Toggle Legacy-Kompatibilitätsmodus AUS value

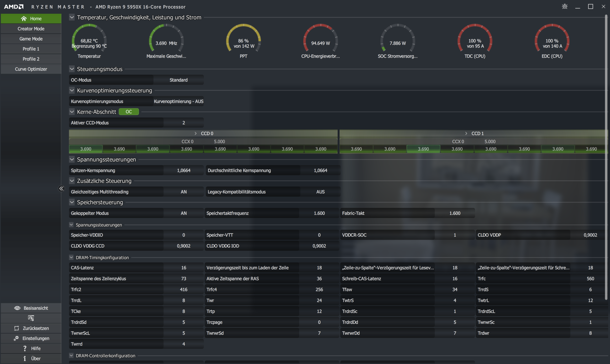click(x=320, y=192)
